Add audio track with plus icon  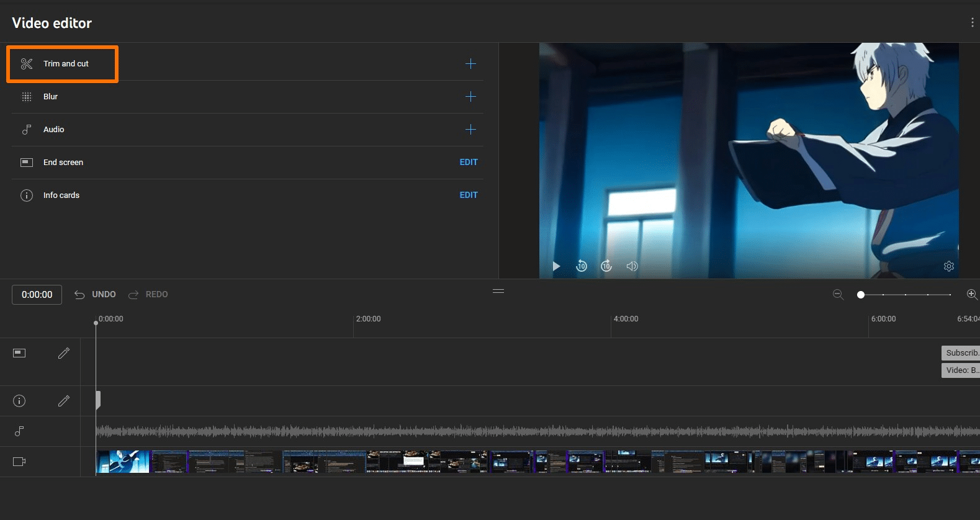470,130
